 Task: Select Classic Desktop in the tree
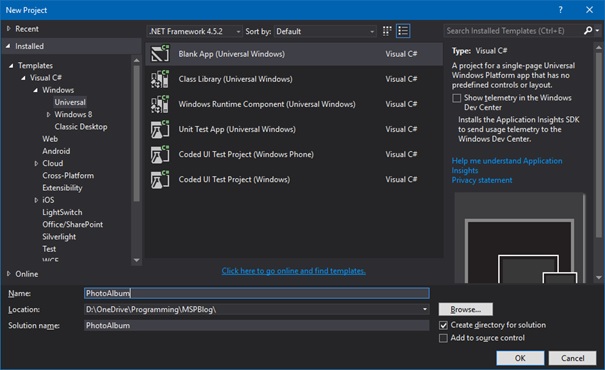(81, 127)
